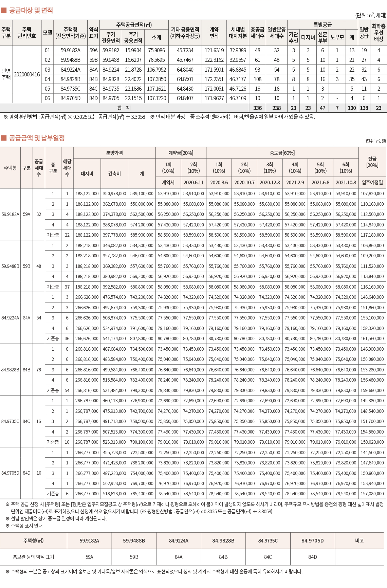
Task: Select the date '2021.10.8'
Action: (x=346, y=183)
